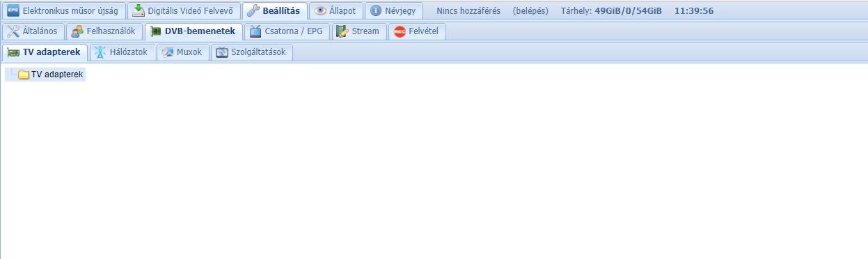Select the DVB-bemenetek tab

point(194,31)
